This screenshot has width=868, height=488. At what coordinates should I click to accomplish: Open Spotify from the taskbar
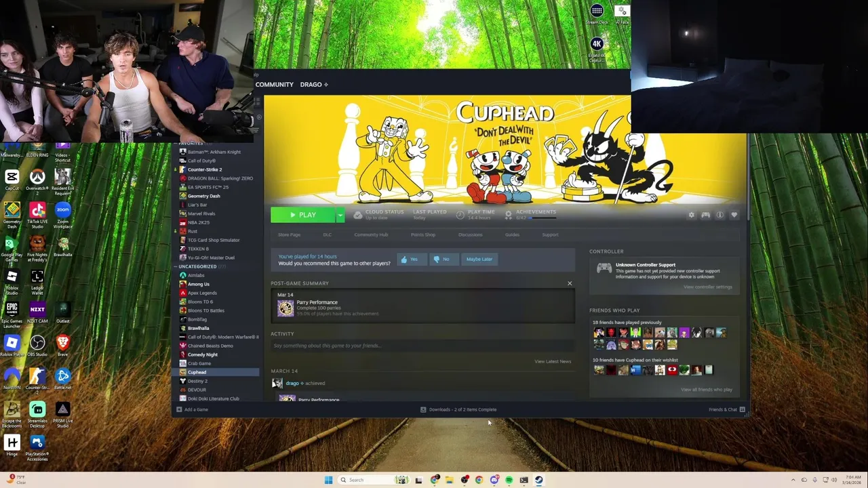coord(509,480)
